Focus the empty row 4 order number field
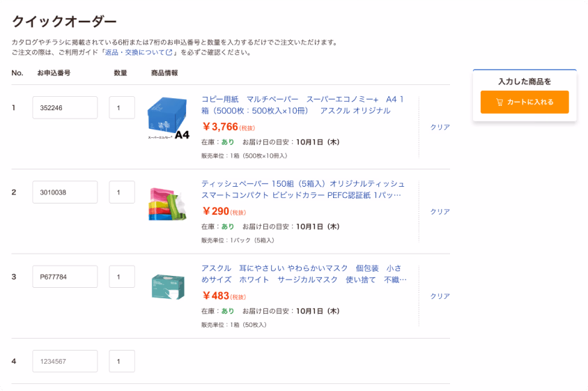Image resolution: width=588 pixels, height=391 pixels. (x=65, y=362)
